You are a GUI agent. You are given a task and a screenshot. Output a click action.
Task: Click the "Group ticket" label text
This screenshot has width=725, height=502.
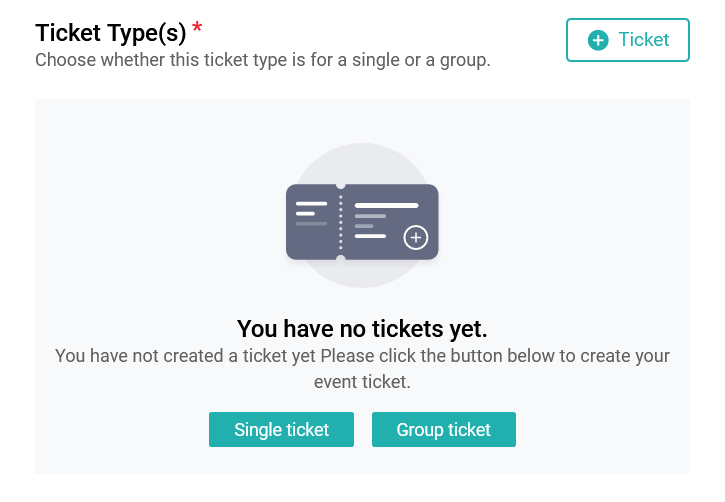tap(443, 430)
